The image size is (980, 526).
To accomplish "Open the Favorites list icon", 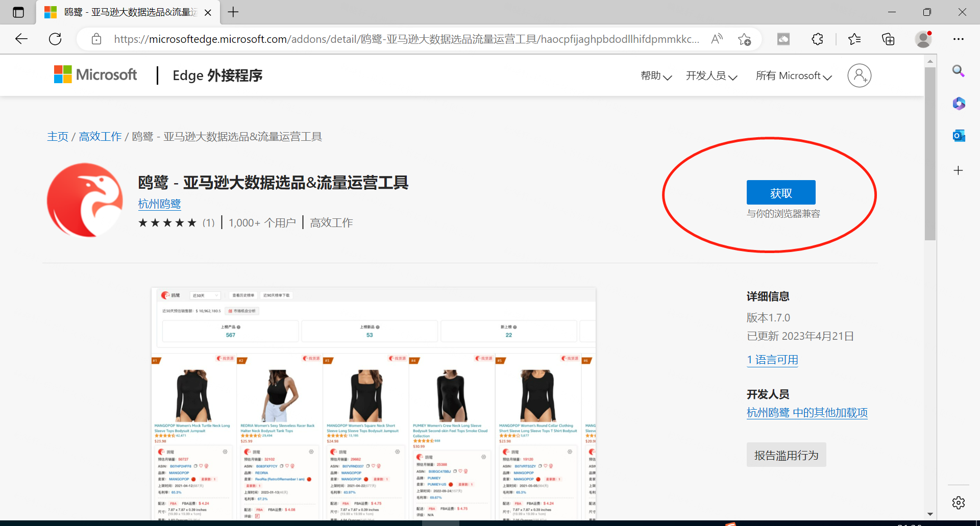I will (854, 39).
